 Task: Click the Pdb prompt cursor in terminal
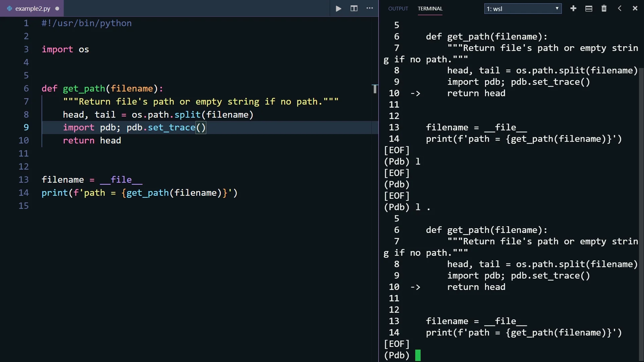coord(418,355)
